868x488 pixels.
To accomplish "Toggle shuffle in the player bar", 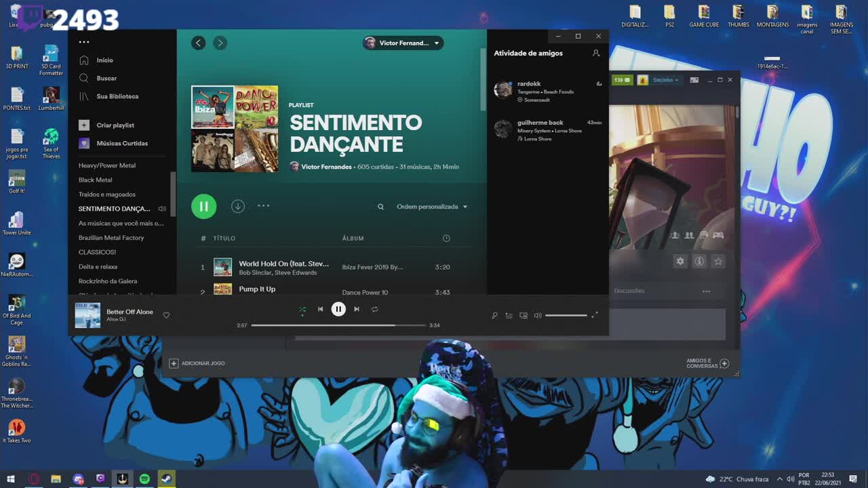I will coord(302,309).
